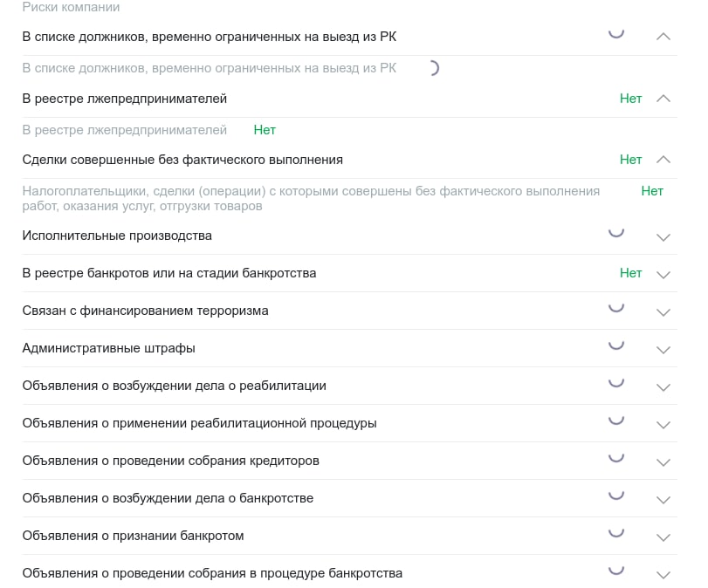Screen dimensions: 708x588
Task: Click loading spinner in 'В списке должников' header
Action: pos(616,34)
